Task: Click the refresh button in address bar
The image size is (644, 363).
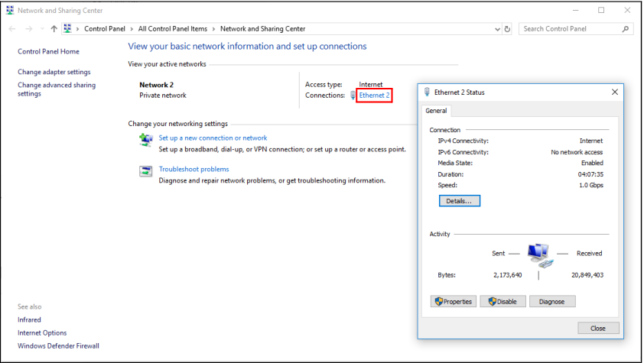Action: [507, 29]
